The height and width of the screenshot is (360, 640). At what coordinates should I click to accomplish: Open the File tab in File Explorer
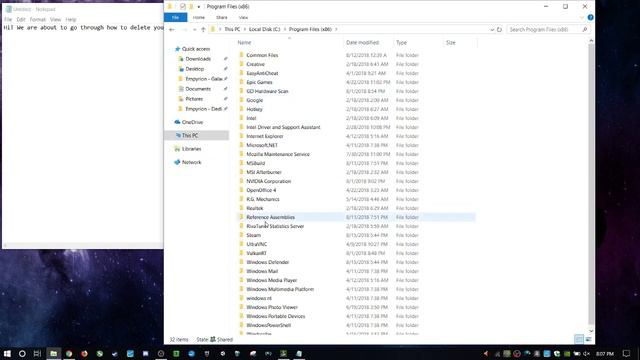[x=176, y=18]
